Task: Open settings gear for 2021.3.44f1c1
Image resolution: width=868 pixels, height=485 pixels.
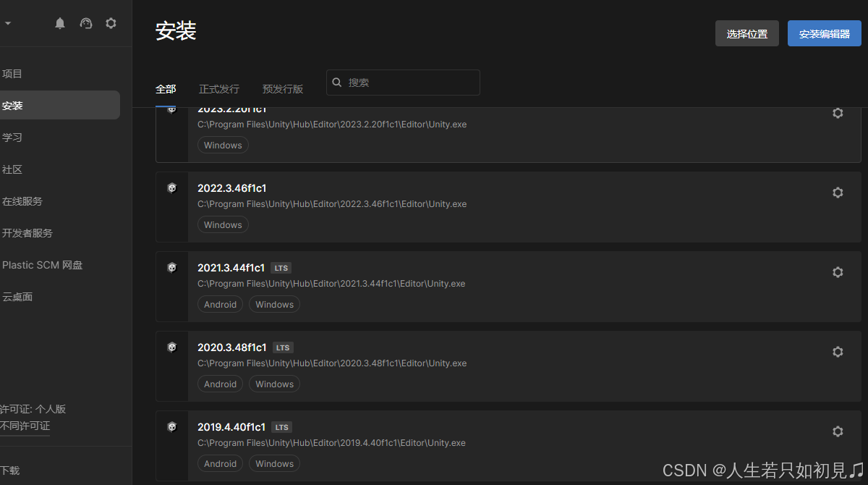Action: click(x=838, y=272)
